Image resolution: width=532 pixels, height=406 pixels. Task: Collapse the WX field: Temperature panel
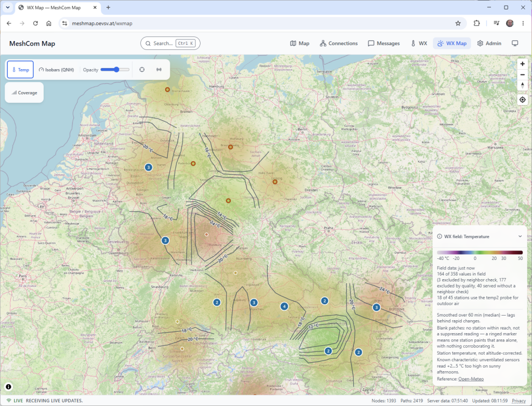click(520, 236)
